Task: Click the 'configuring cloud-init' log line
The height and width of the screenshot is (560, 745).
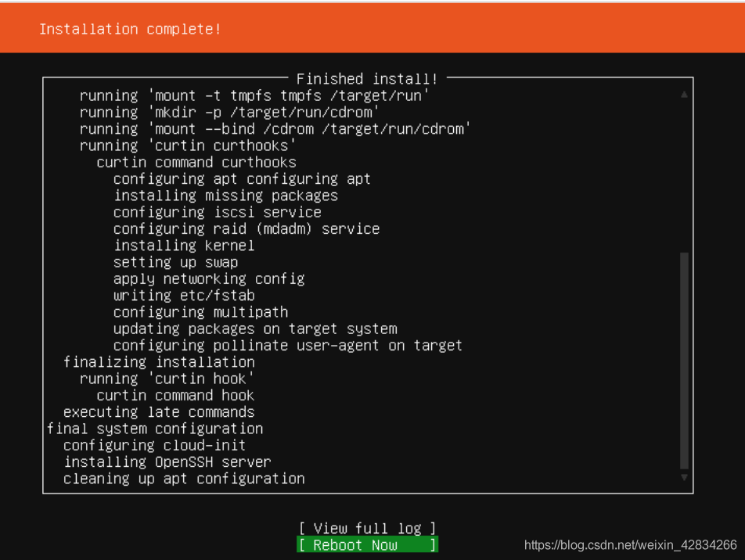Action: pyautogui.click(x=155, y=445)
